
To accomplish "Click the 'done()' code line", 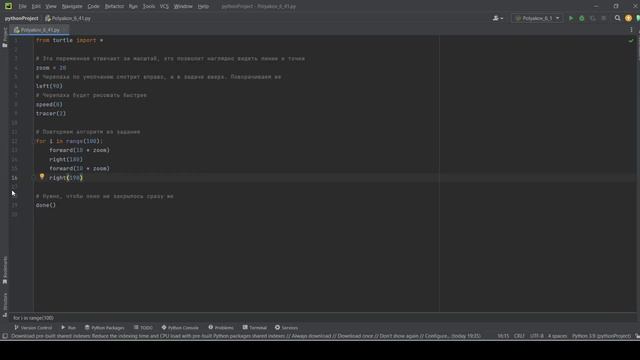I will coord(46,205).
